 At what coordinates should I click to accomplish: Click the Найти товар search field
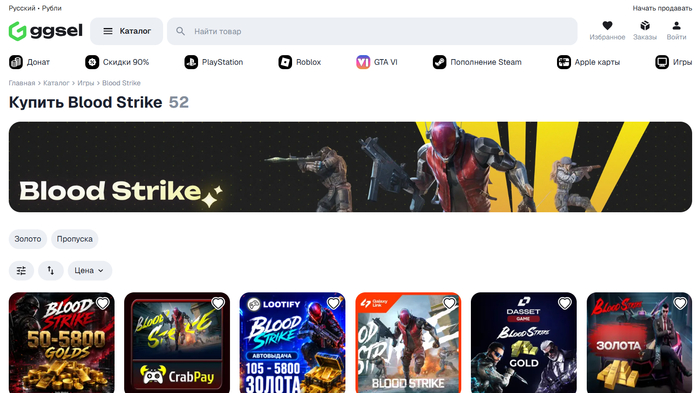pos(372,31)
